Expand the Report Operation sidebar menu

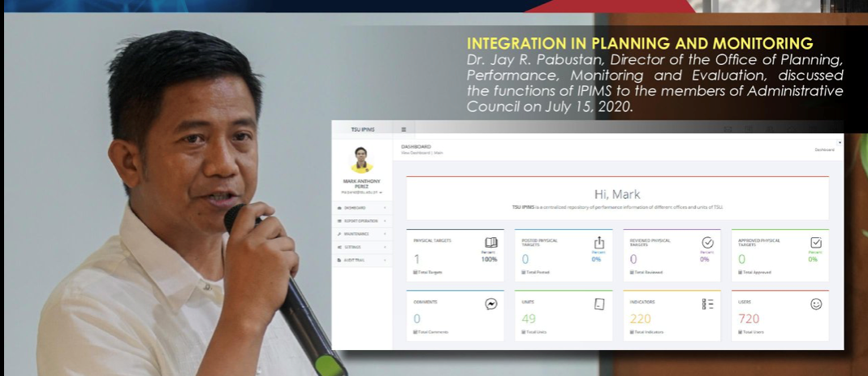[x=361, y=220]
